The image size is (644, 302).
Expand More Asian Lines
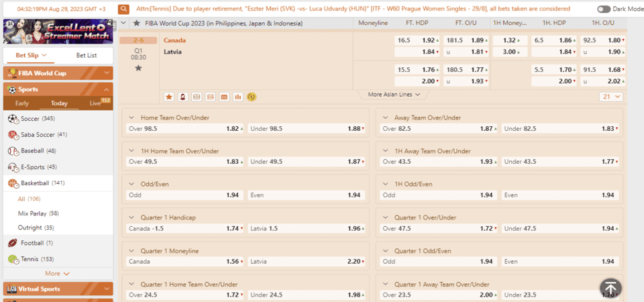tap(394, 95)
